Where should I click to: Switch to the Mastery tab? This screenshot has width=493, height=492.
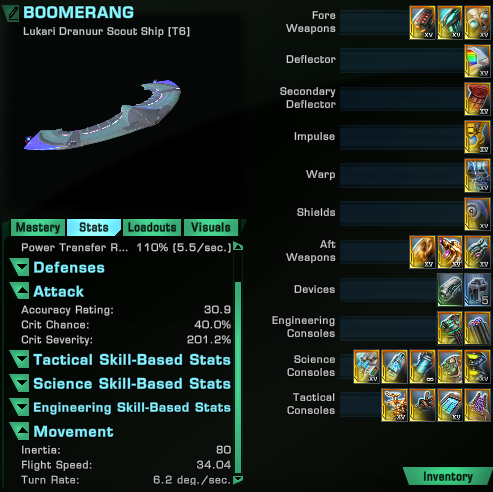point(38,227)
